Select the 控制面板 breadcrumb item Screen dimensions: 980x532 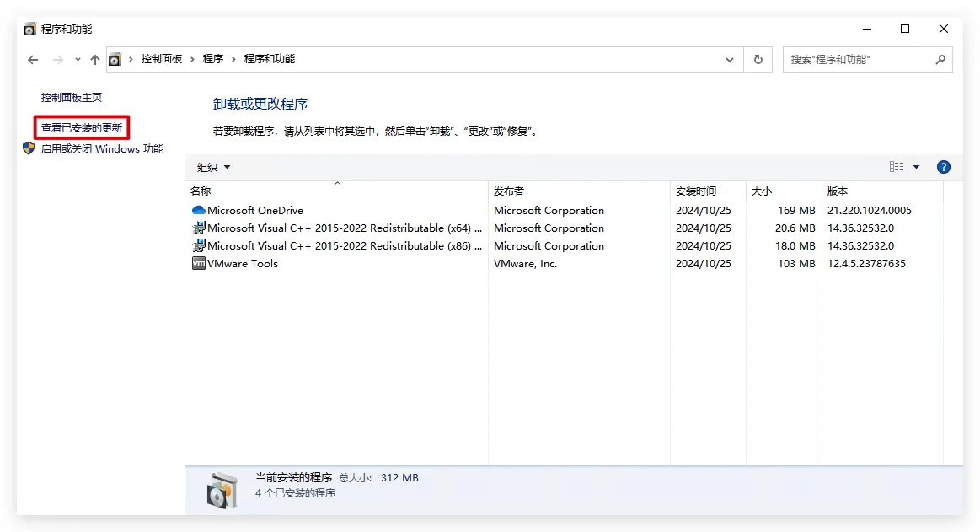(161, 59)
